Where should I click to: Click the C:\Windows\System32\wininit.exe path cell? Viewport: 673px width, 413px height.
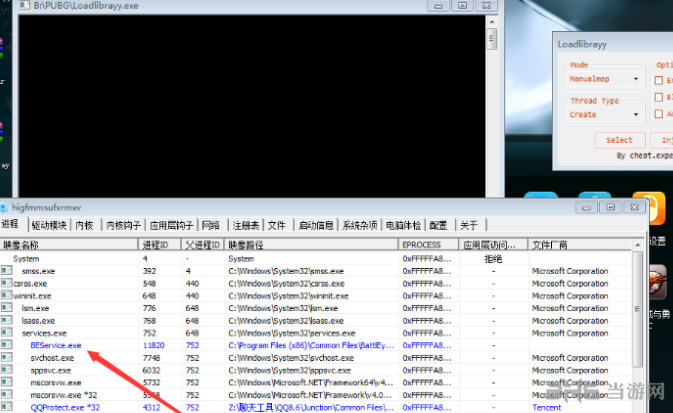tap(288, 296)
